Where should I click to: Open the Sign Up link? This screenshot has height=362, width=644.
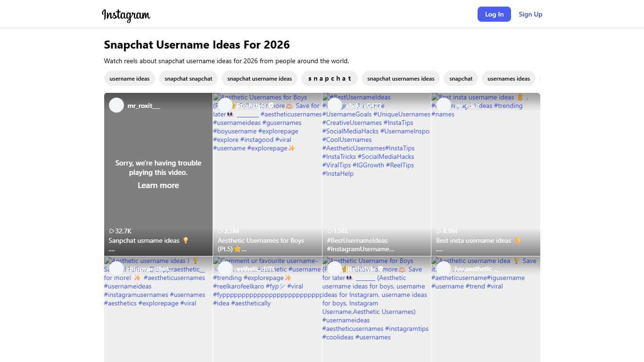tap(530, 14)
